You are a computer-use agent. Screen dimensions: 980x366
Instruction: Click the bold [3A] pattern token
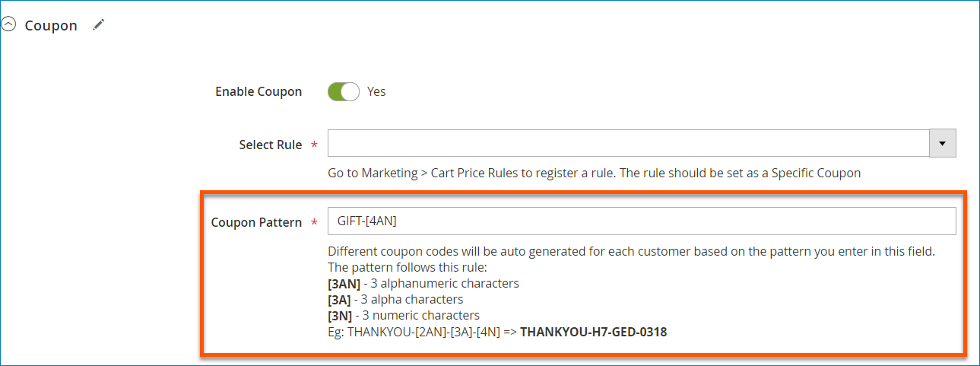coord(339,299)
